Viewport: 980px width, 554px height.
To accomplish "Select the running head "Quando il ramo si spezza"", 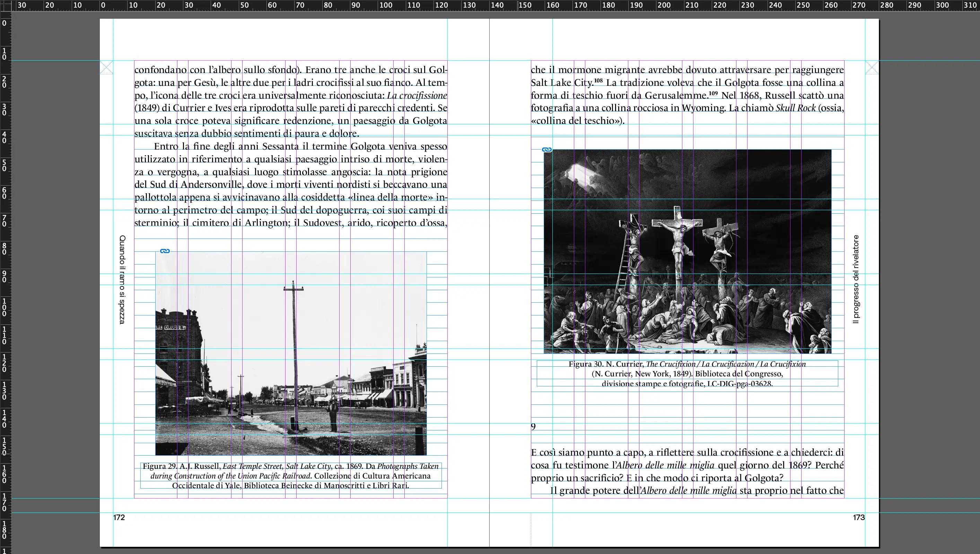I will click(122, 280).
